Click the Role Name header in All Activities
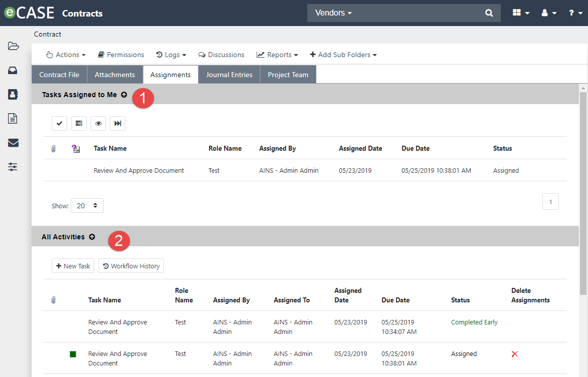 click(x=184, y=295)
